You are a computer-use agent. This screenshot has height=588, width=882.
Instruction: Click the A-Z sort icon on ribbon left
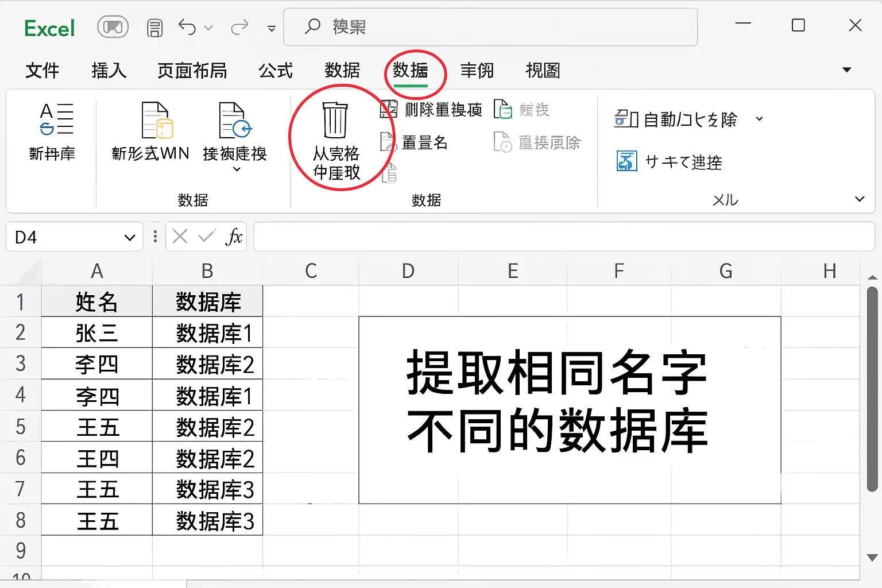[x=56, y=119]
